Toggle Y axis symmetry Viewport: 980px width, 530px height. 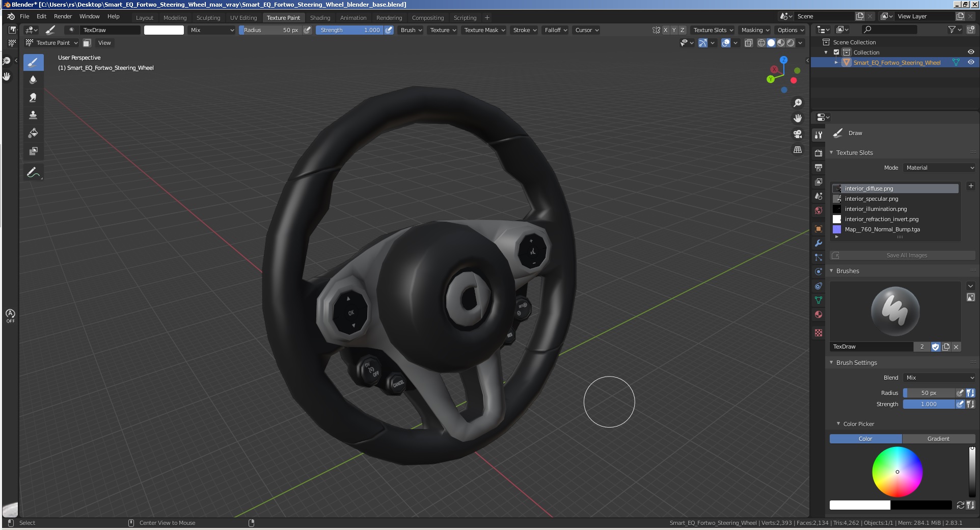pos(674,30)
